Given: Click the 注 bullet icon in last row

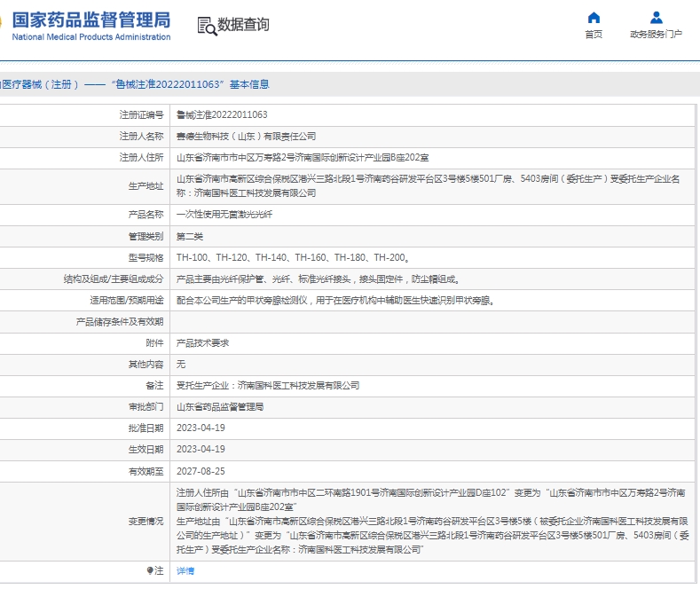Looking at the screenshot, I should (x=150, y=570).
